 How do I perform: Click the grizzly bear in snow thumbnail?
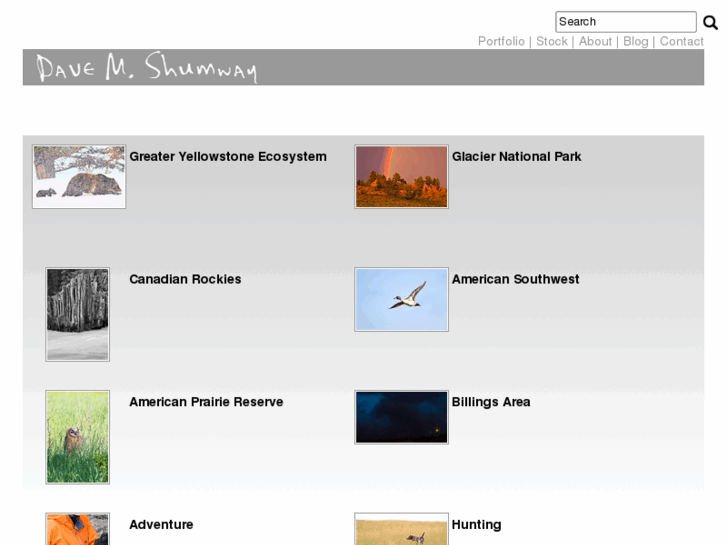[x=79, y=176]
